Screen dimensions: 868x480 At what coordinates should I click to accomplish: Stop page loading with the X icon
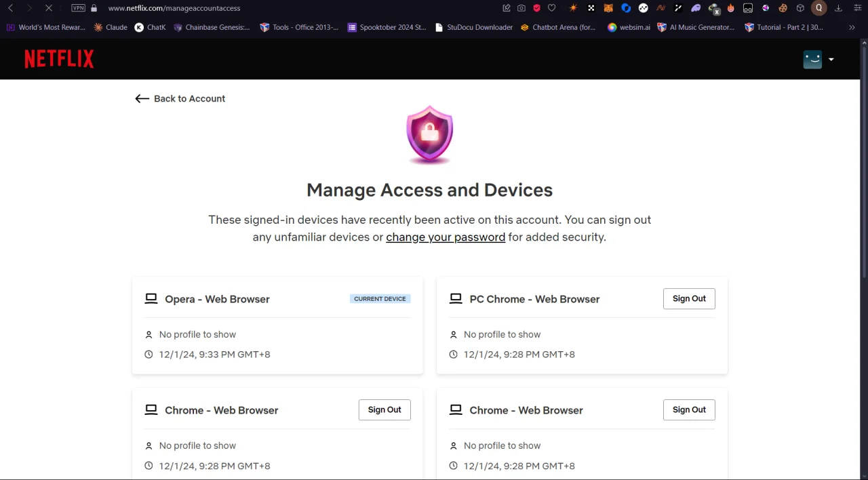49,8
